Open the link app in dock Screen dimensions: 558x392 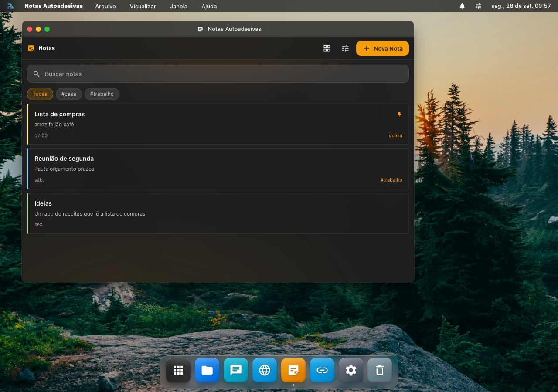point(322,370)
